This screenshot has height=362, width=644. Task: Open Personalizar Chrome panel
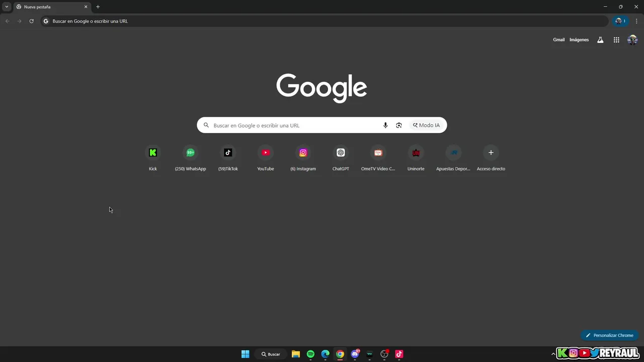[609, 335]
